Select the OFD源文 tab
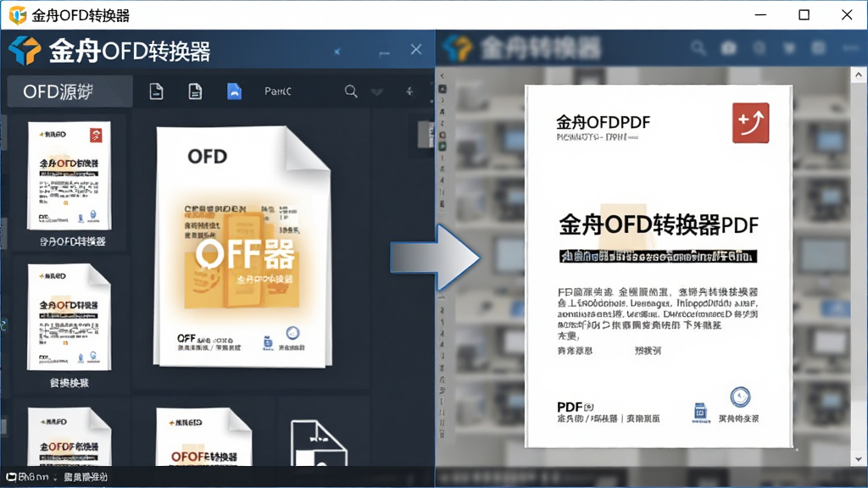 [x=70, y=91]
